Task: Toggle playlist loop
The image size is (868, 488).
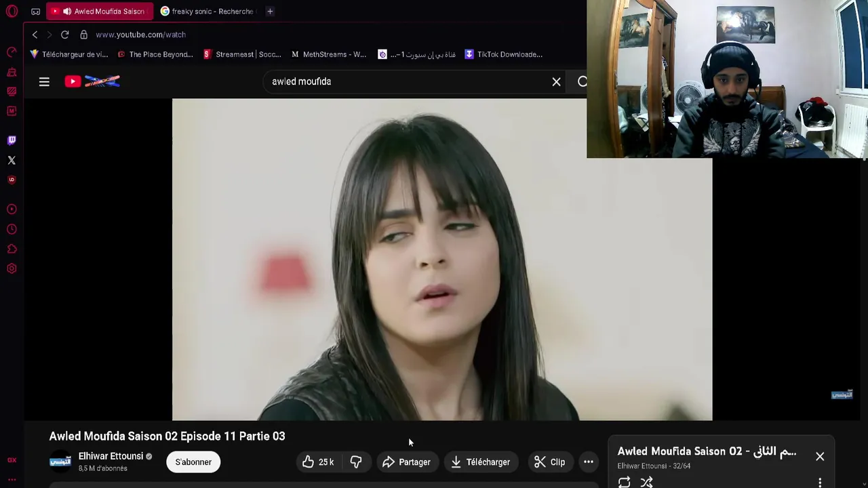Action: click(x=624, y=482)
